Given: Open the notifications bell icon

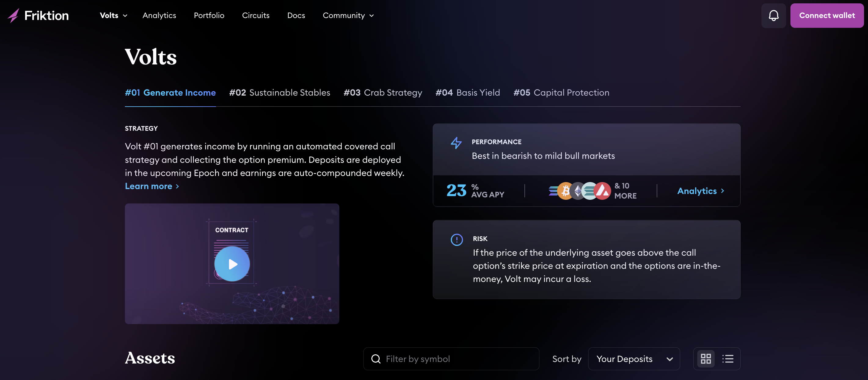Looking at the screenshot, I should coord(773,16).
